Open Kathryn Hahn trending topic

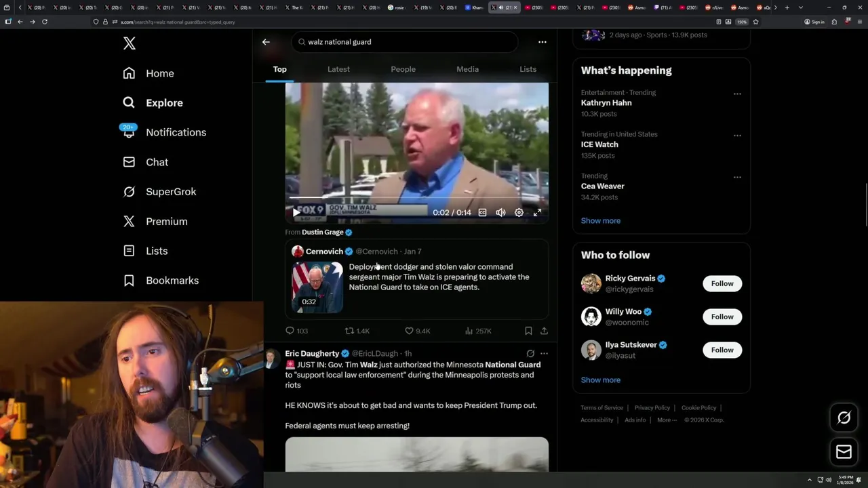tap(606, 103)
